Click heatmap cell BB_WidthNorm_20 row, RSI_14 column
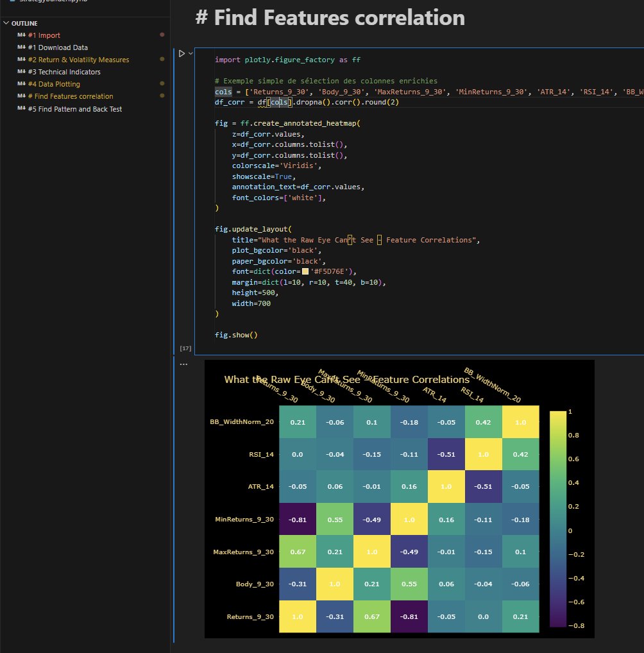 483,422
